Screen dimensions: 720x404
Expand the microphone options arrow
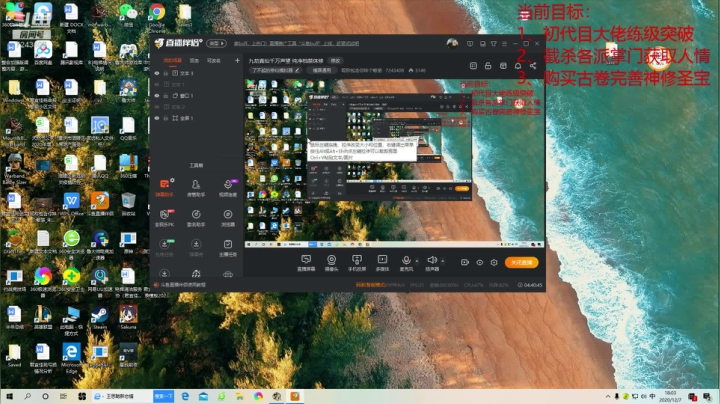click(417, 261)
